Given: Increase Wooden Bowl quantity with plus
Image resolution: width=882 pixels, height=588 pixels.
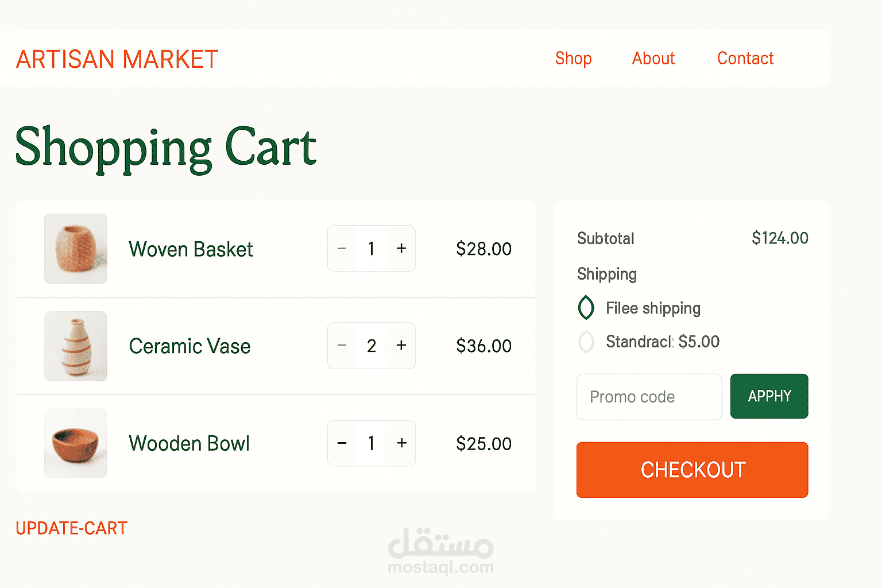Looking at the screenshot, I should [401, 443].
